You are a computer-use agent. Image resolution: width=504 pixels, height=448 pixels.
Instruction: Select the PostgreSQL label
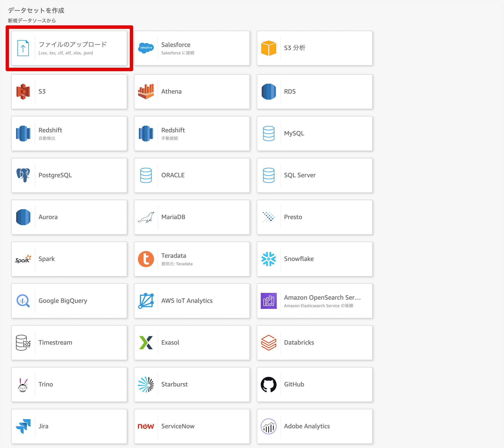(55, 175)
